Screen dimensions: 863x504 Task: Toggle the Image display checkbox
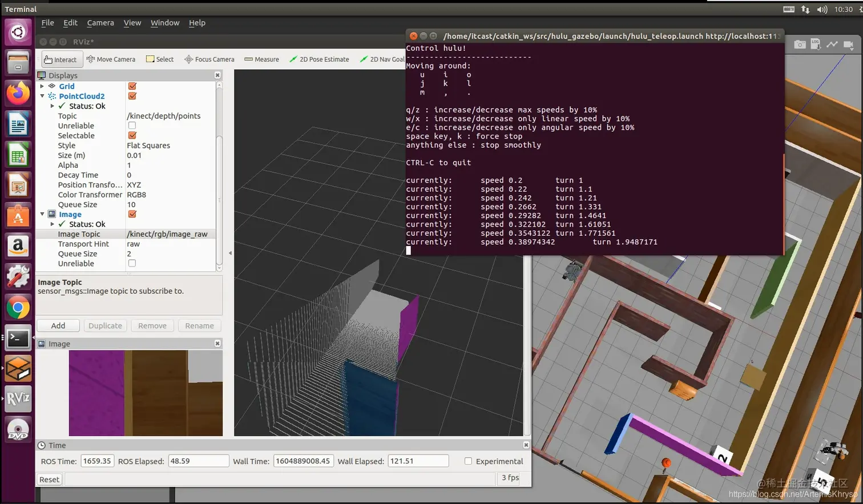point(132,214)
